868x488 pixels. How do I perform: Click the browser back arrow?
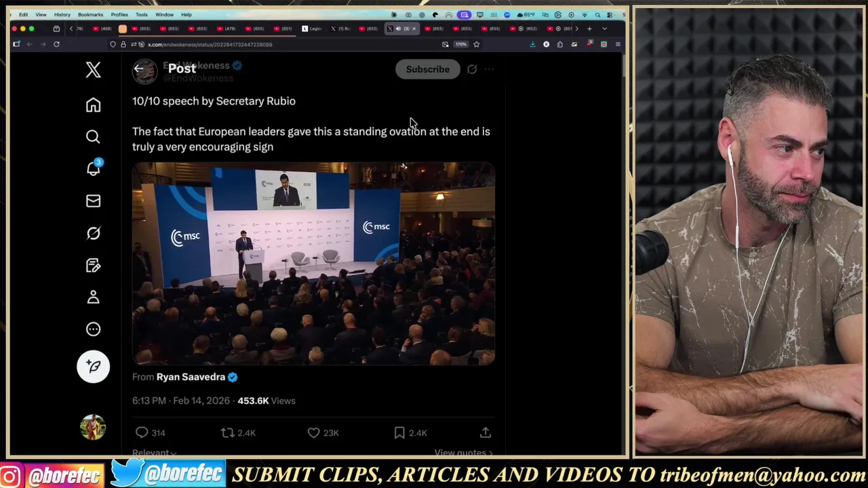(30, 44)
